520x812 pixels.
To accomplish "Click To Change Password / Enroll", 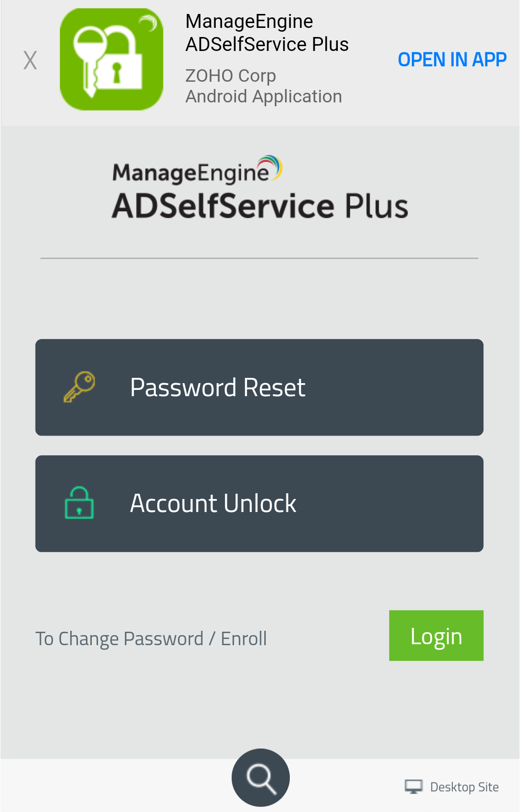I will click(151, 638).
